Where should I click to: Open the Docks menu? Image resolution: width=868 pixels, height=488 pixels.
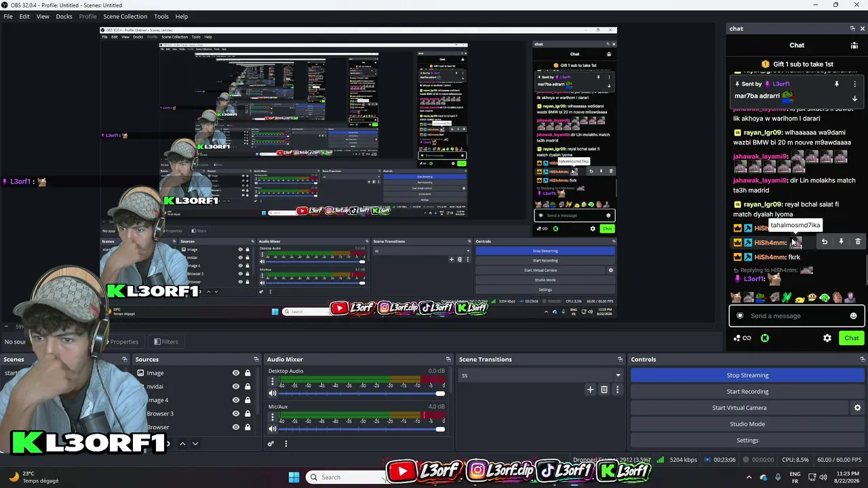pyautogui.click(x=64, y=16)
